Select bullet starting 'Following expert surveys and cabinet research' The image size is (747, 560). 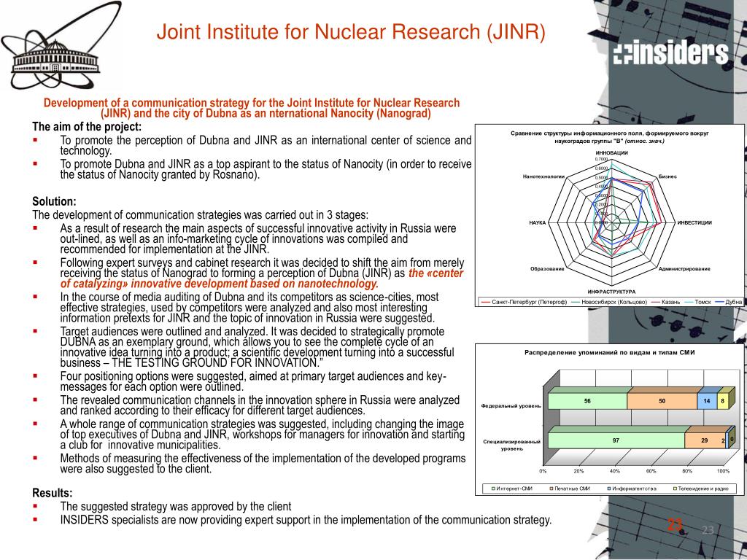point(262,273)
